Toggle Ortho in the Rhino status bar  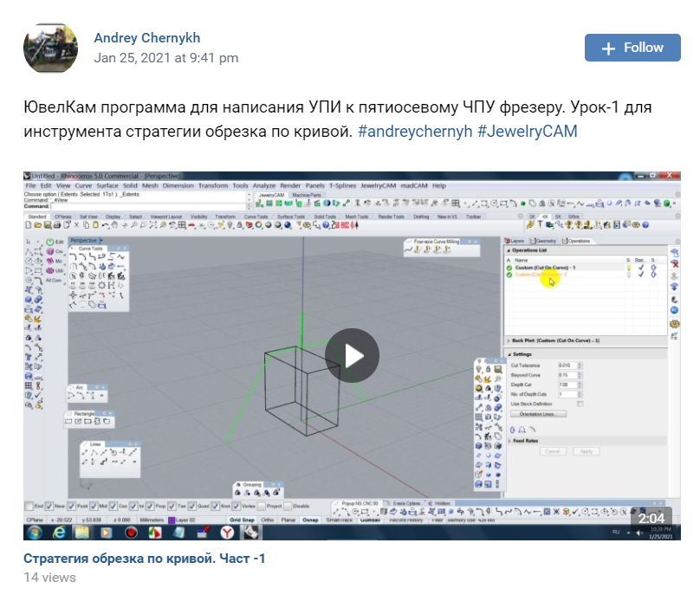[268, 520]
